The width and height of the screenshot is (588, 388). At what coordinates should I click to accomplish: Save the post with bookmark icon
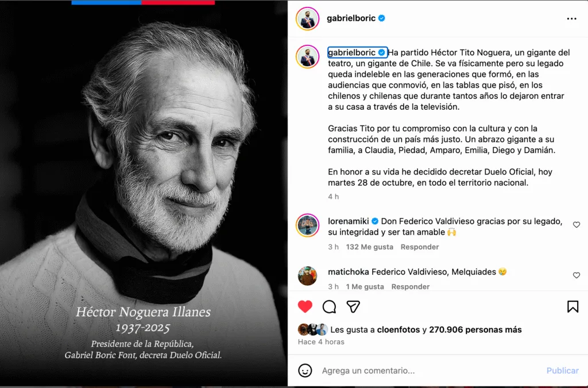572,306
